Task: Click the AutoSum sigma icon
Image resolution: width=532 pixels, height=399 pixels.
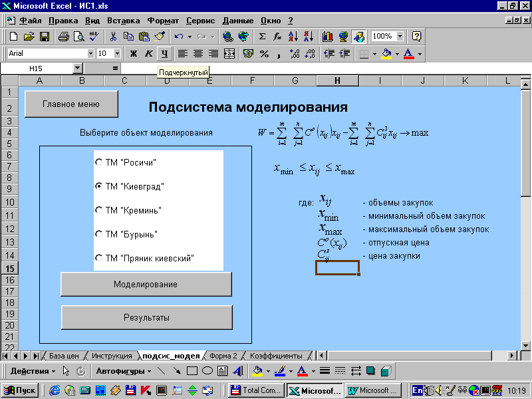Action: tap(262, 37)
